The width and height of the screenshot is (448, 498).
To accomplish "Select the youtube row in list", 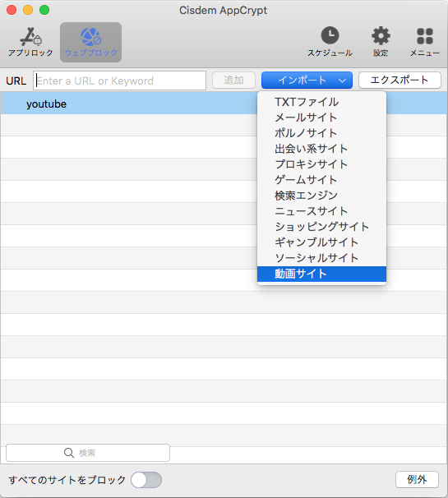I will coord(224,104).
